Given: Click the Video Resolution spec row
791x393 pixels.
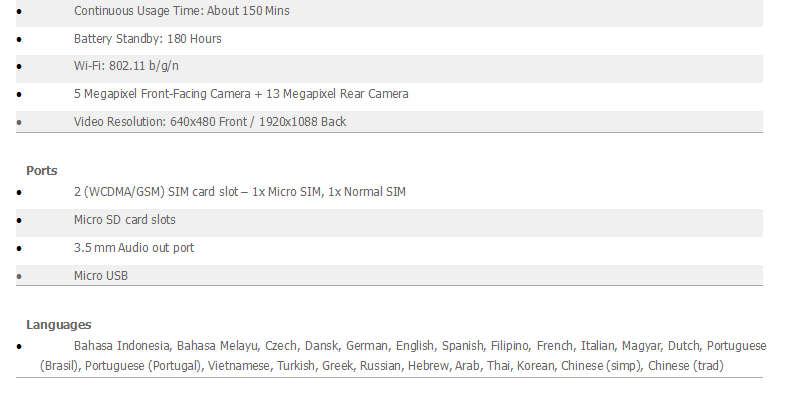Looking at the screenshot, I should click(x=389, y=122).
